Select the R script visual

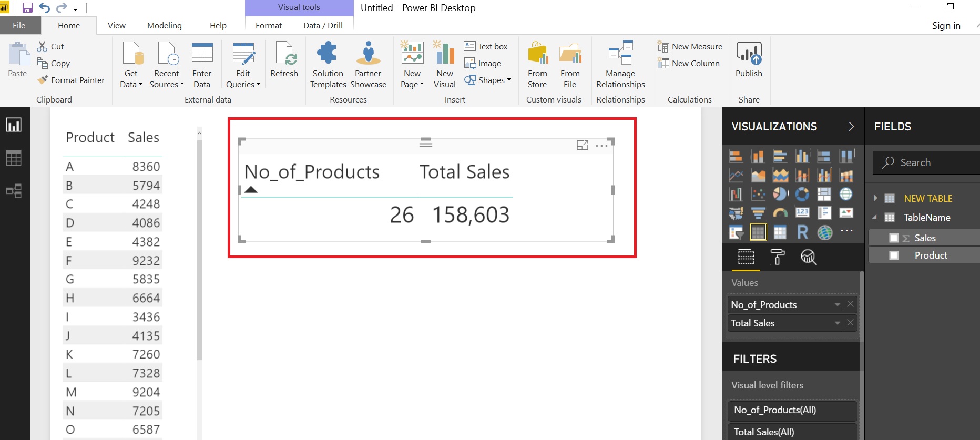click(x=802, y=232)
